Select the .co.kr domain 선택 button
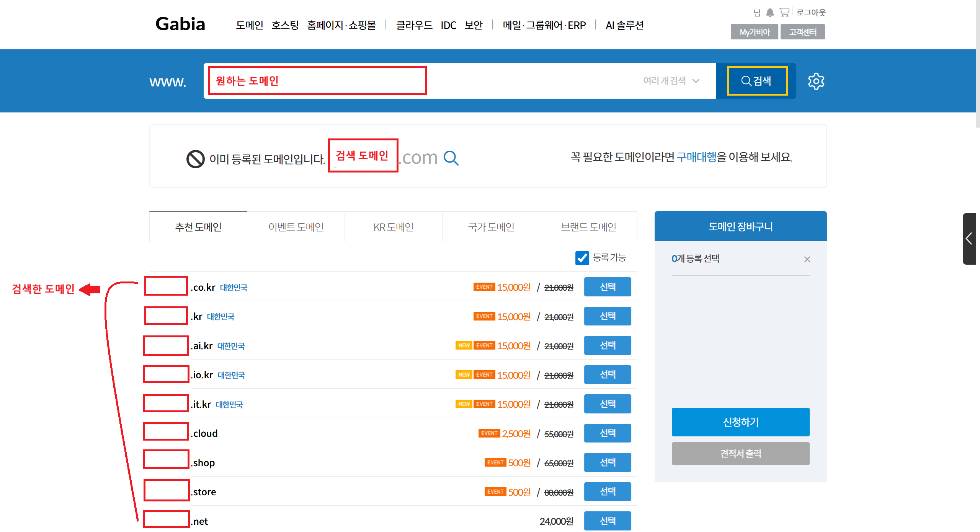 [607, 287]
